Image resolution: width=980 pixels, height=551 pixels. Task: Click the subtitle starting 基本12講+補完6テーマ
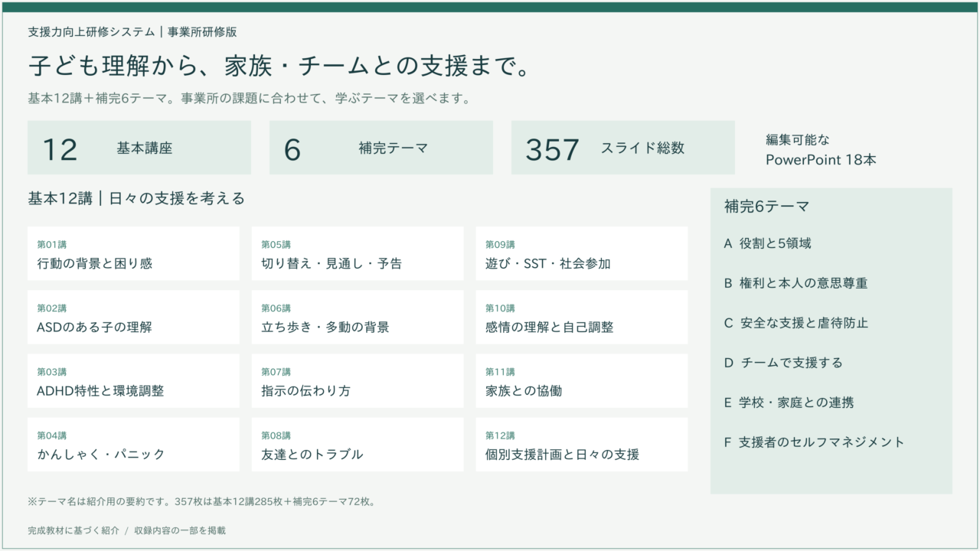pos(249,99)
